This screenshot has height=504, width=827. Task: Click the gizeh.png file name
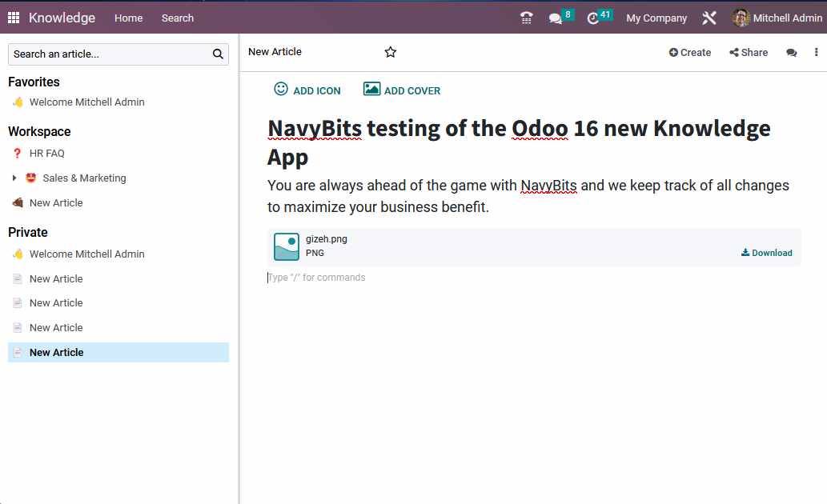click(x=327, y=239)
